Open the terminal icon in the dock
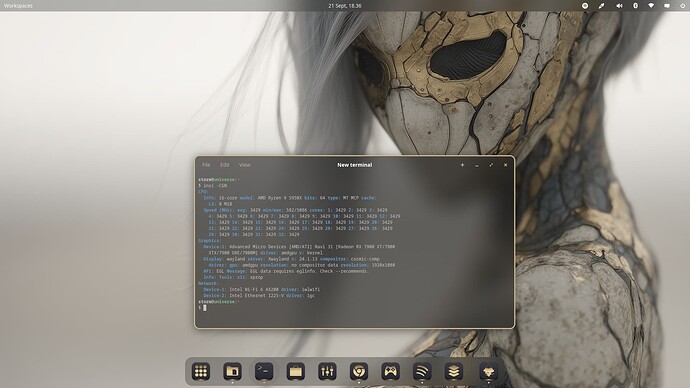 click(264, 372)
